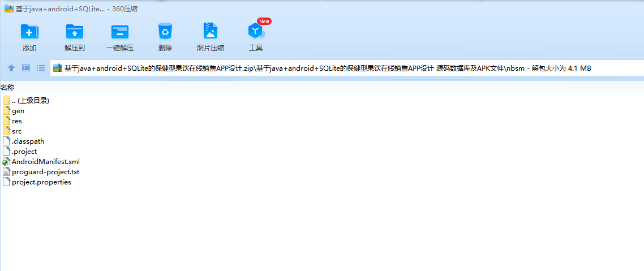Select the project.properties file
Viewport: 644px width, 271px height.
pos(37,182)
